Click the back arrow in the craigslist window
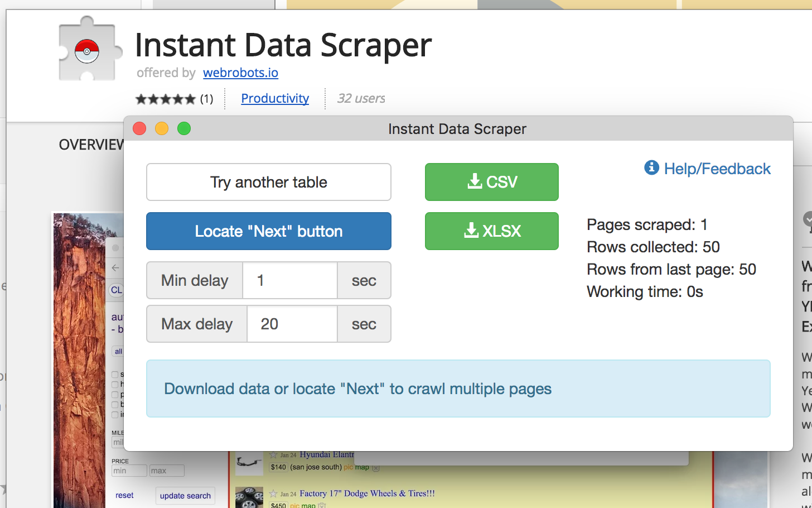 coord(115,268)
